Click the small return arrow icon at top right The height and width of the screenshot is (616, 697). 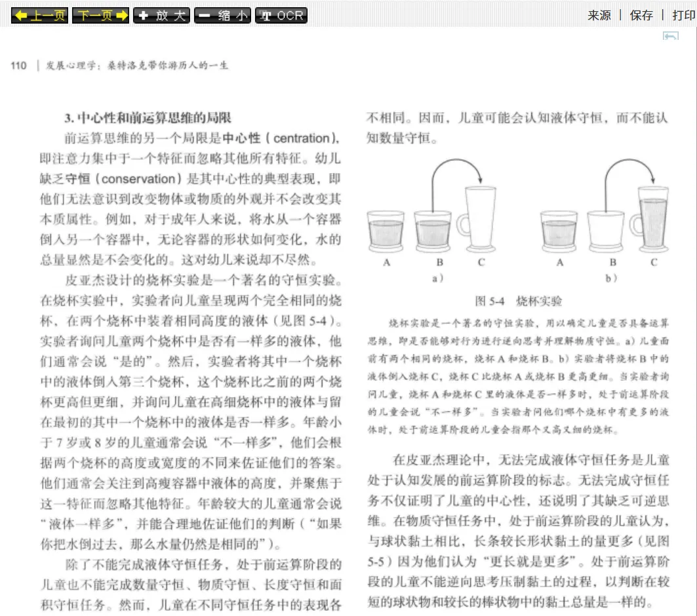(670, 37)
